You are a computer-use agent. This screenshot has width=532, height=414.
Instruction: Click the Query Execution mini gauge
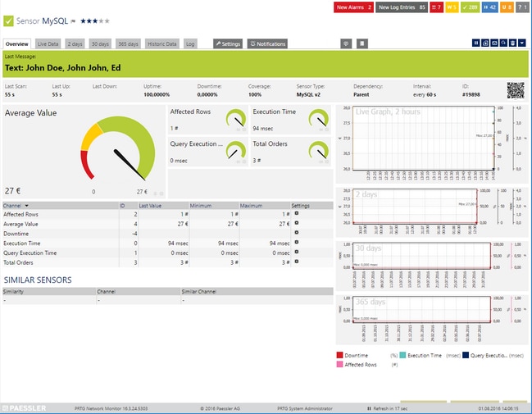pyautogui.click(x=236, y=150)
